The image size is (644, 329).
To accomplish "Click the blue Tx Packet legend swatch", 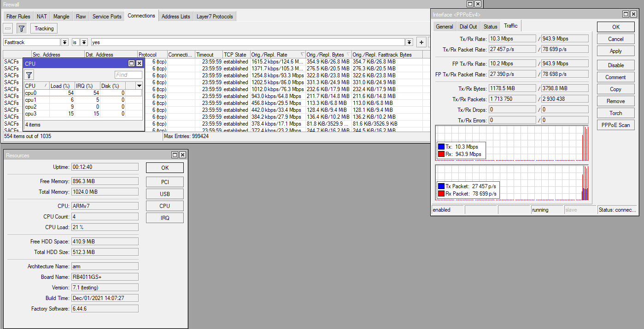I will coord(441,186).
